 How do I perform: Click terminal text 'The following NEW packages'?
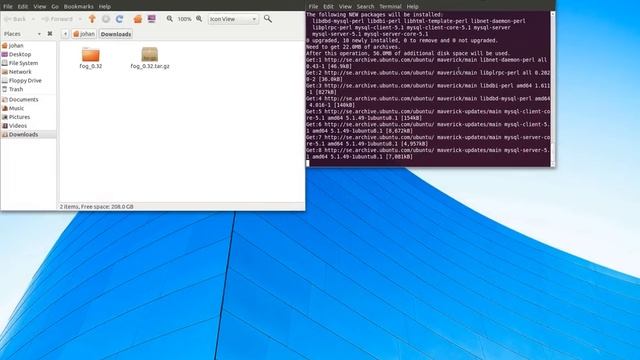[375, 15]
